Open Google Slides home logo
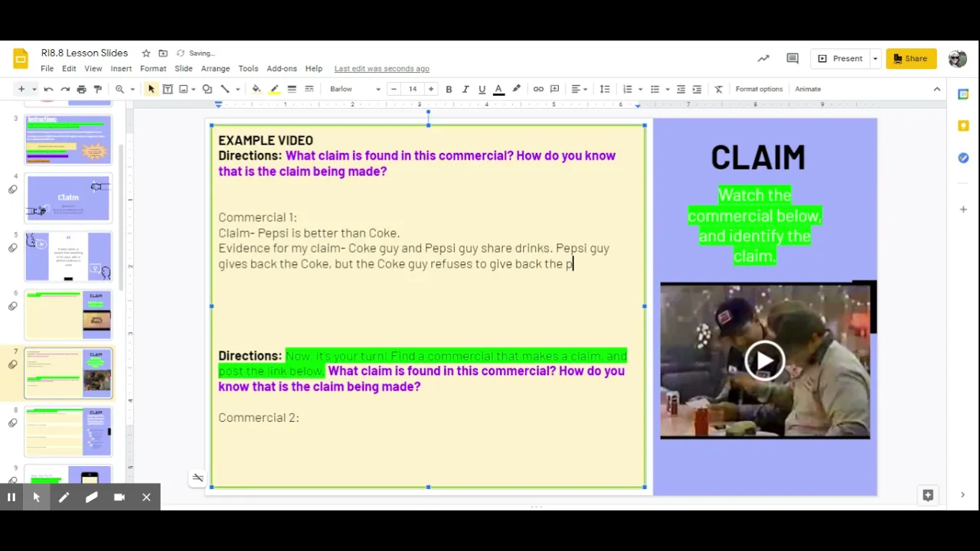Viewport: 980px width, 551px height. click(x=21, y=59)
